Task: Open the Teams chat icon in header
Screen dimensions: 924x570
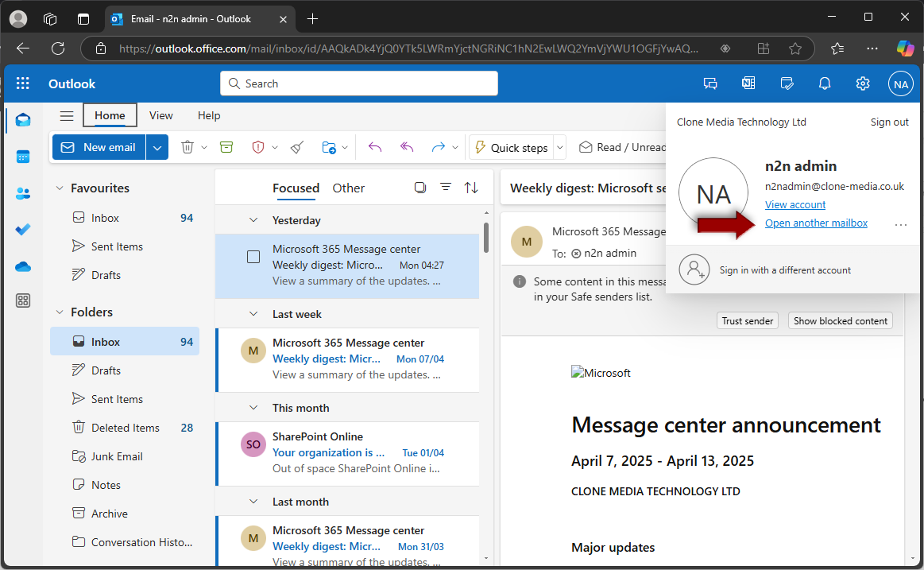Action: (711, 83)
